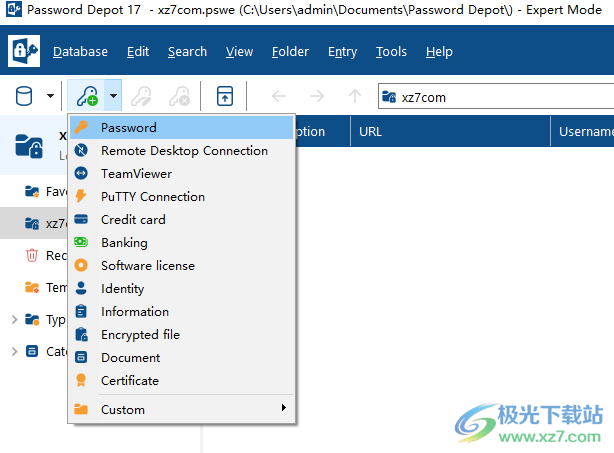Choose Remote Desktop Connection entry type
Screen dimensions: 614x453
pos(182,151)
